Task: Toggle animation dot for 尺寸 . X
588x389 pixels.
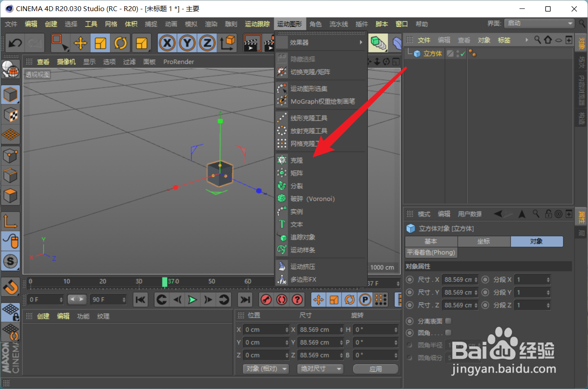Action: (410, 280)
